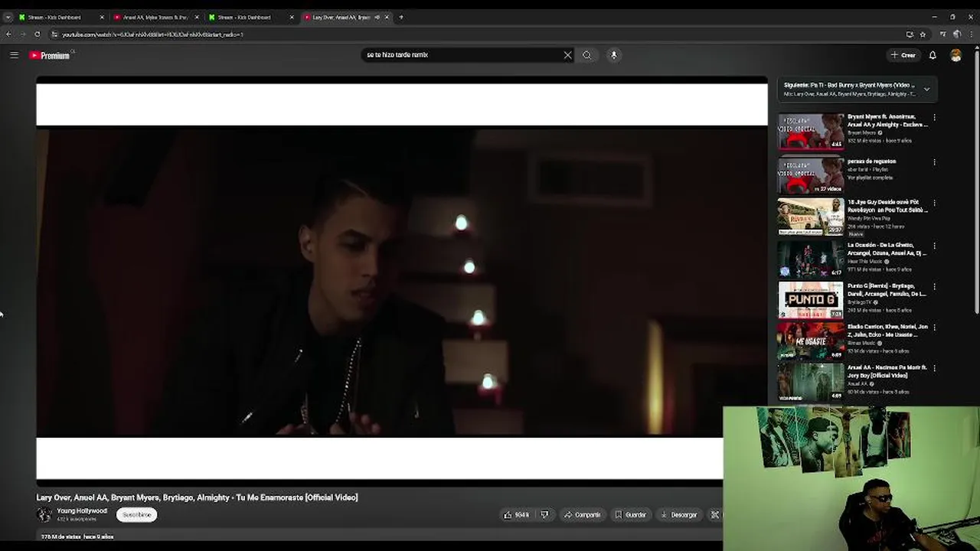
Task: Mute the audio icon on active tab
Action: 377,17
